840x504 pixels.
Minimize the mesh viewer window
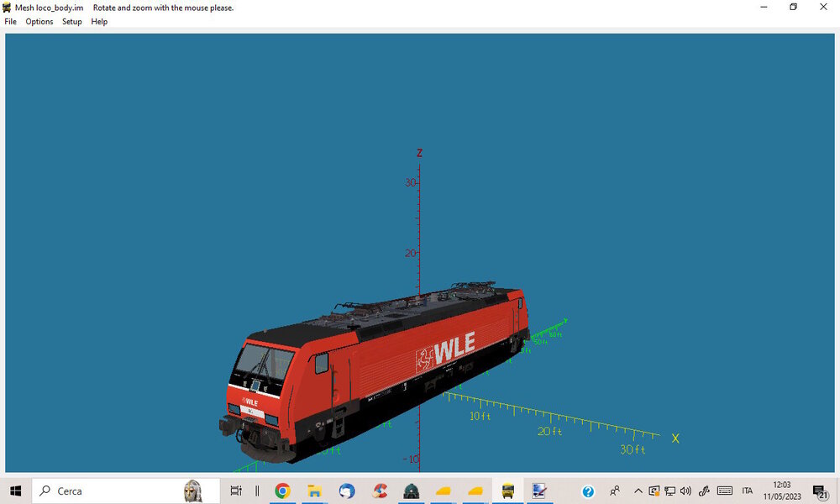[x=764, y=7]
